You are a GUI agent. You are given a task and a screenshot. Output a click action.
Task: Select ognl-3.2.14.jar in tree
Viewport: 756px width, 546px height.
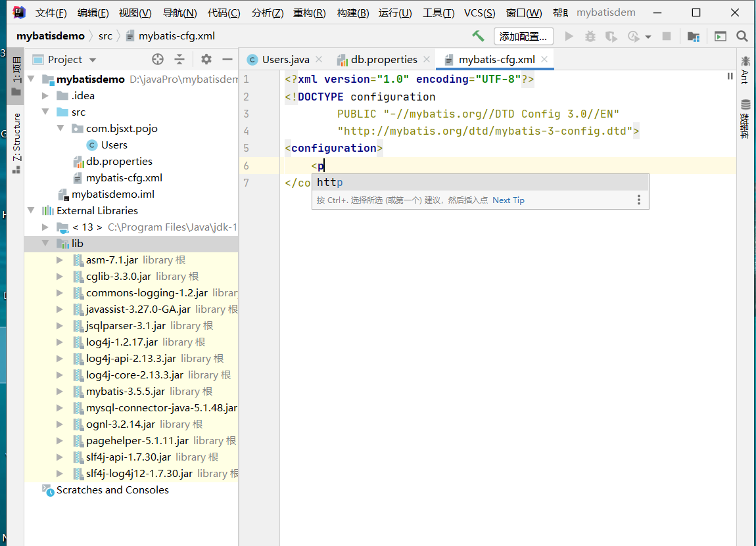[120, 424]
